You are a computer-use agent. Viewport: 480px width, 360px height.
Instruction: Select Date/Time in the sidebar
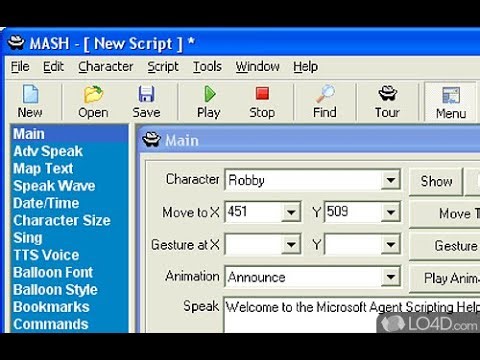[70, 203]
